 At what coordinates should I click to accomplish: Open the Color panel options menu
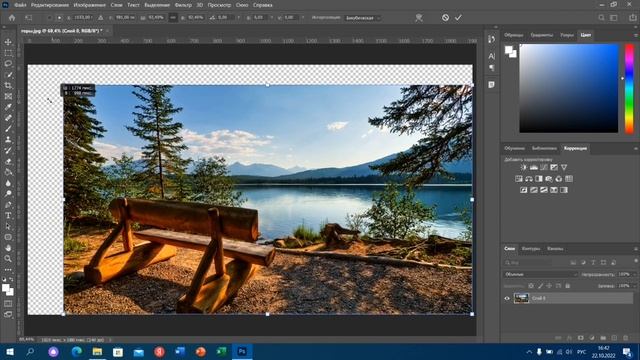[x=636, y=35]
